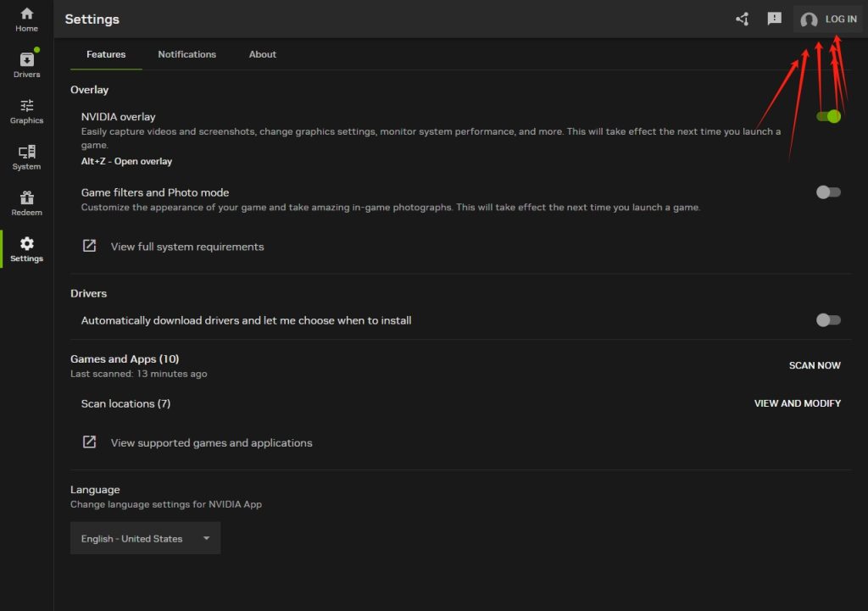Click the LOG IN button
This screenshot has width=868, height=611.
click(827, 19)
